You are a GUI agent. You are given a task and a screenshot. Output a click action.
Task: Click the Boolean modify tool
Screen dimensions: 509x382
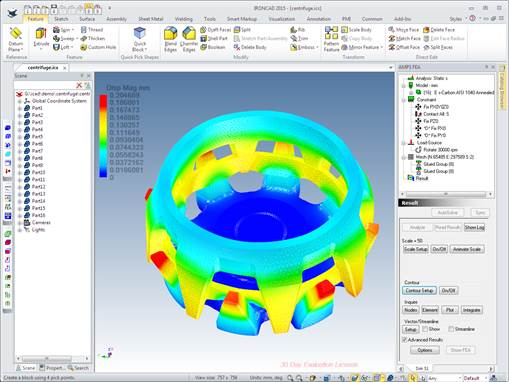213,47
